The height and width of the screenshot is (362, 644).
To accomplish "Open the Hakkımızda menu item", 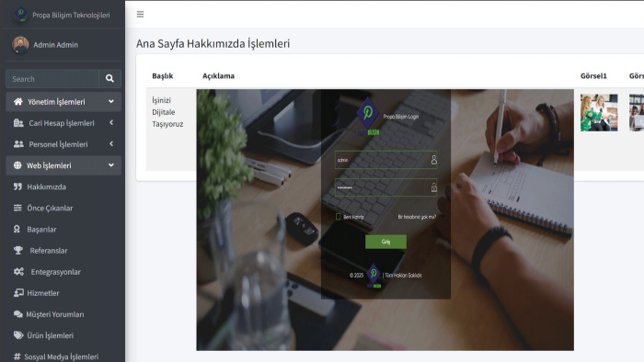I will click(63, 187).
